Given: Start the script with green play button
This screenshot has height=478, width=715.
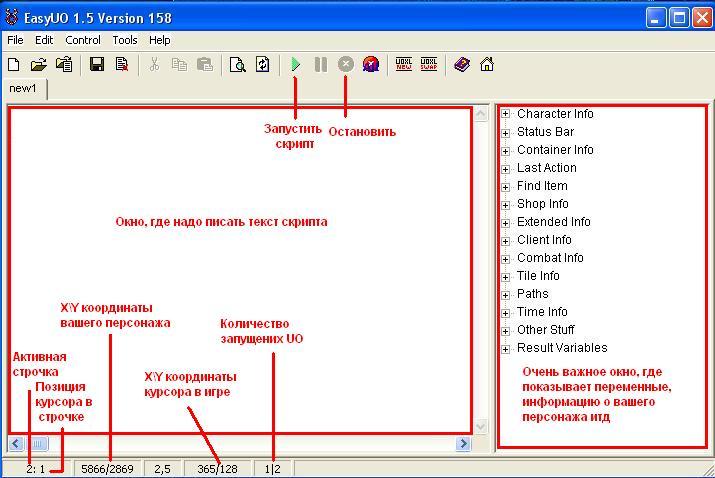Looking at the screenshot, I should click(x=295, y=65).
